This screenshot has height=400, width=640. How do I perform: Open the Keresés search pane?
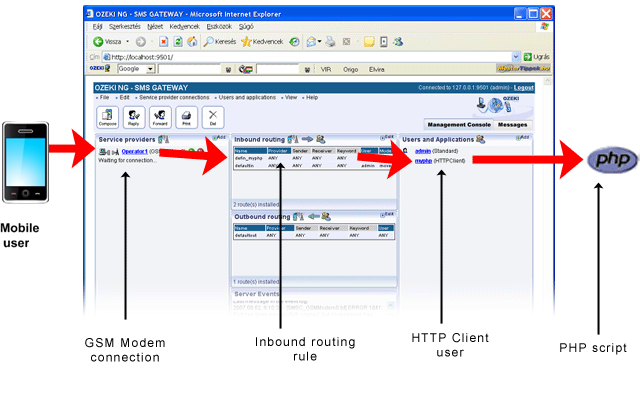click(220, 42)
